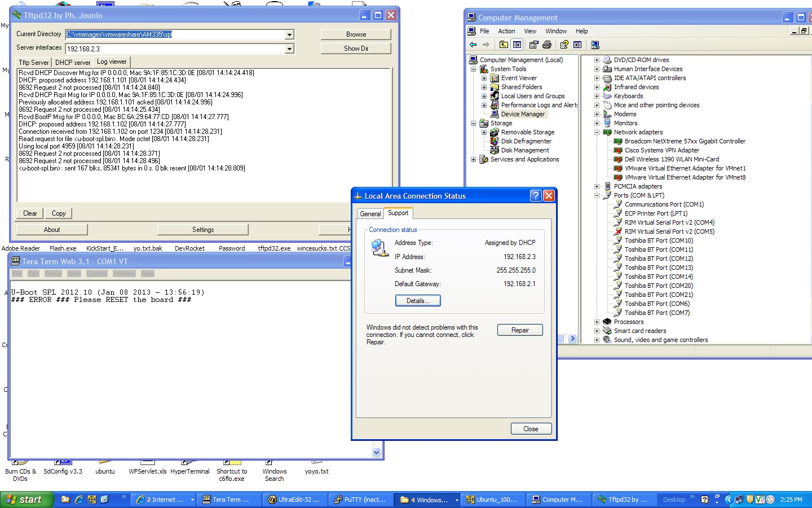Click the RIM Virtual Serial Port COM5 icon

click(618, 231)
